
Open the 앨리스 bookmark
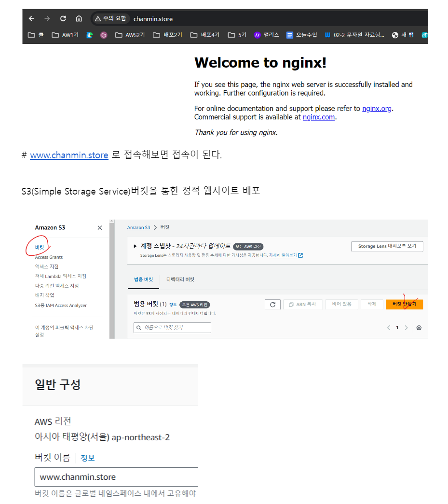267,35
